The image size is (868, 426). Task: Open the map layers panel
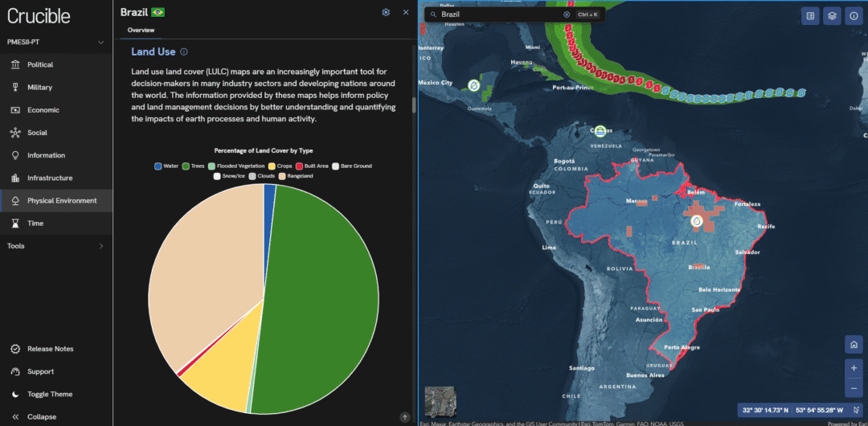click(833, 14)
